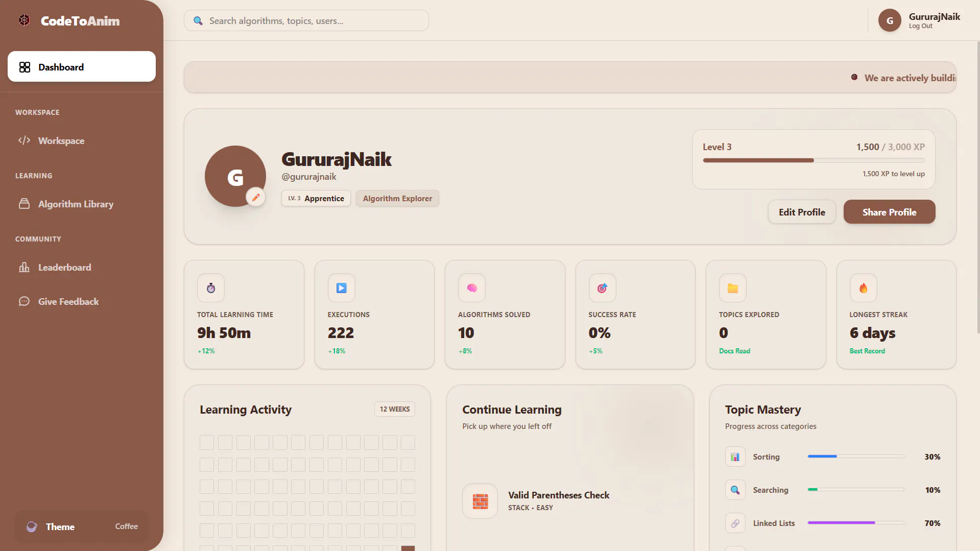Click the GururajNaik username in header
Screen dimensions: 980x551
[x=934, y=16]
